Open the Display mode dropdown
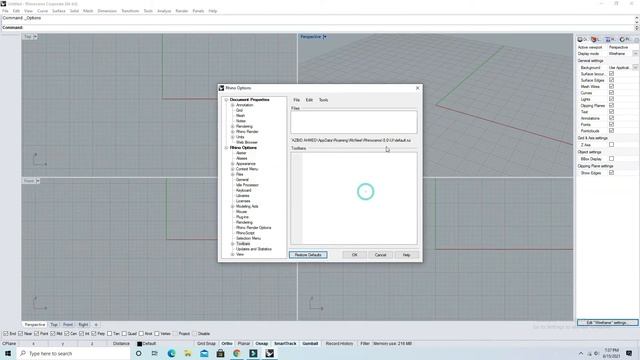The width and height of the screenshot is (640, 360). pos(635,53)
